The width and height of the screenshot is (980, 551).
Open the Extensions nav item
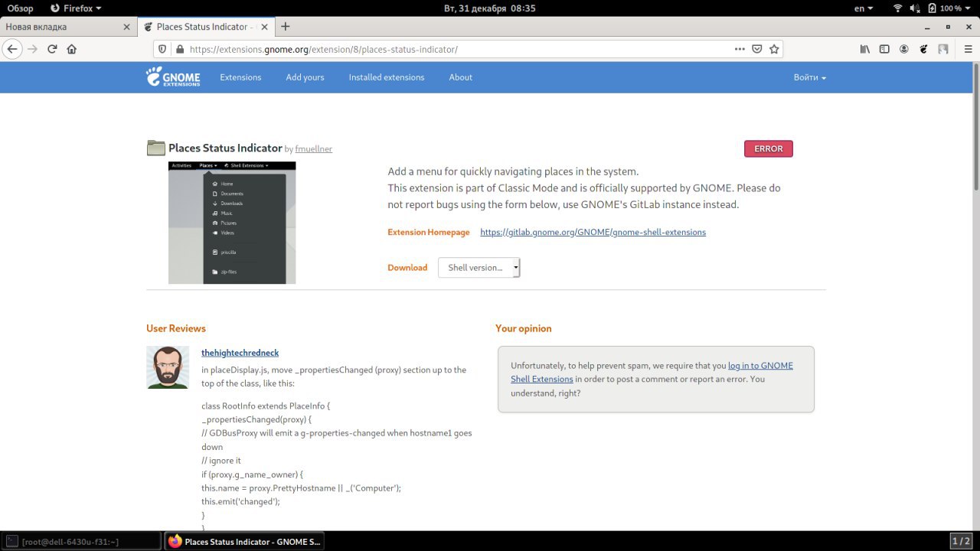[240, 77]
